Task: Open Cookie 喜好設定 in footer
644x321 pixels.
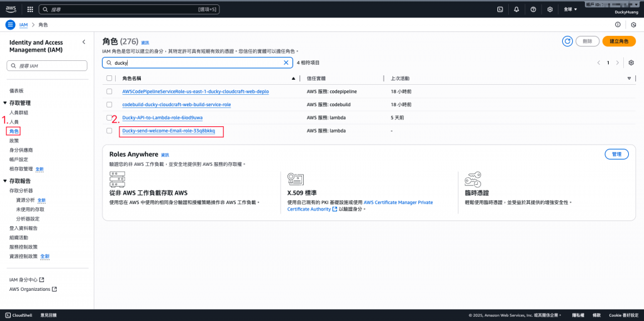Action: click(x=622, y=315)
